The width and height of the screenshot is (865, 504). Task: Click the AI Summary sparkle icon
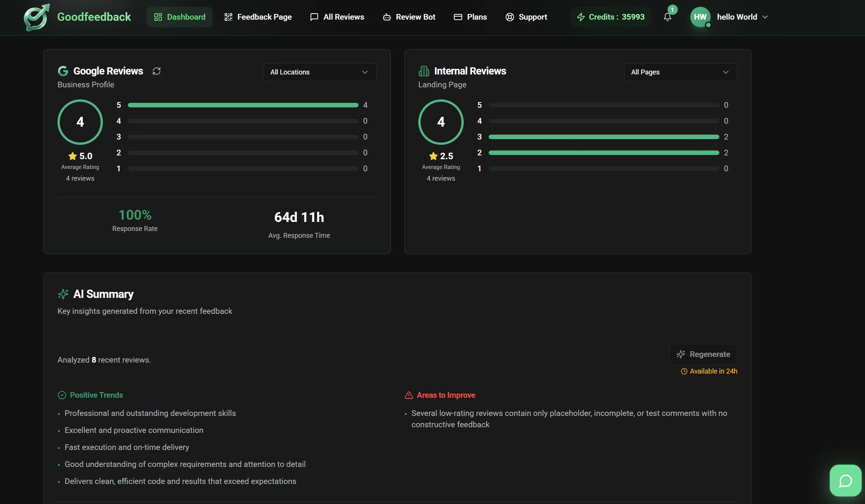63,294
